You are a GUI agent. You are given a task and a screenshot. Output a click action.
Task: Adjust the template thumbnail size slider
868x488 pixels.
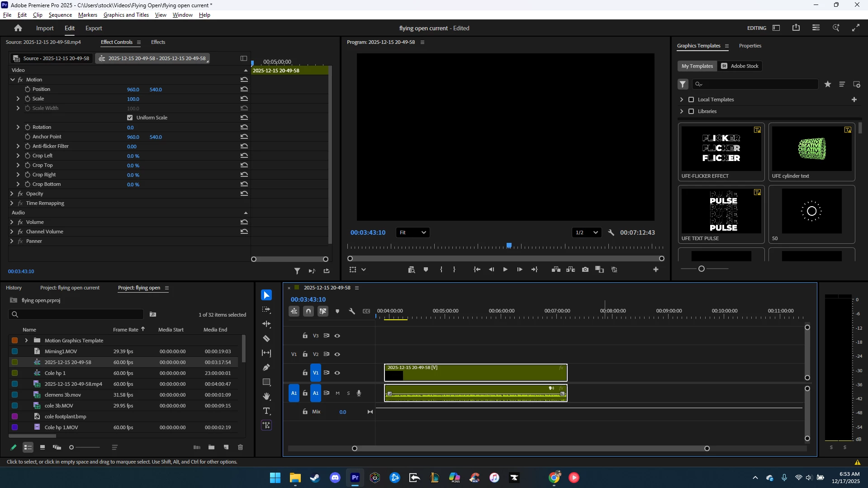point(702,269)
